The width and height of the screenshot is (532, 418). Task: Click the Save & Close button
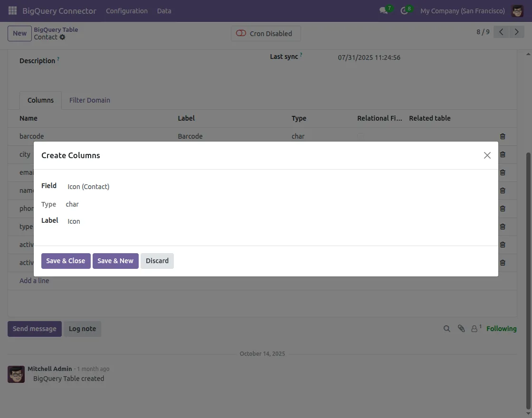tap(66, 261)
